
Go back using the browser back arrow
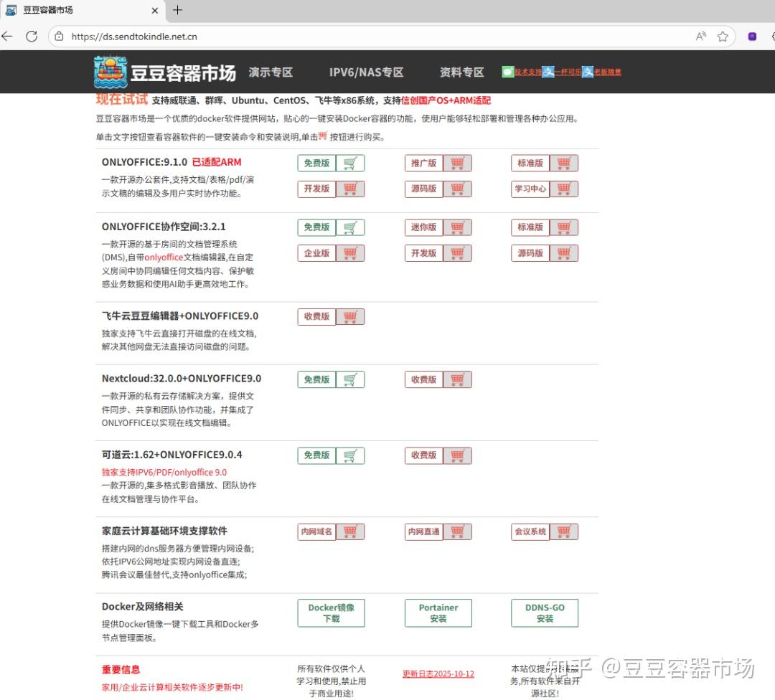pos(7,37)
